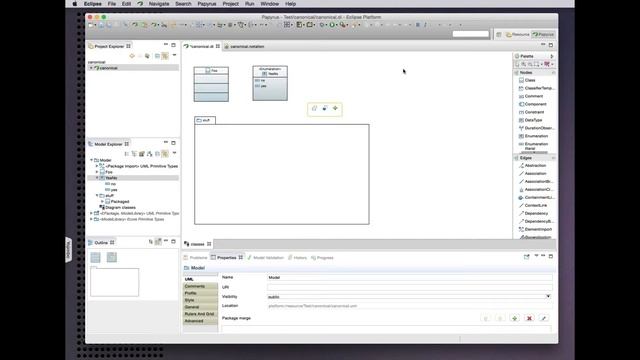Select the Comments properties section

pyautogui.click(x=200, y=287)
